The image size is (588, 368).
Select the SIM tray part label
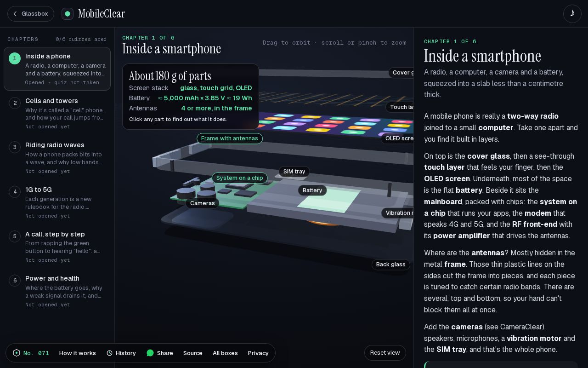pyautogui.click(x=294, y=172)
